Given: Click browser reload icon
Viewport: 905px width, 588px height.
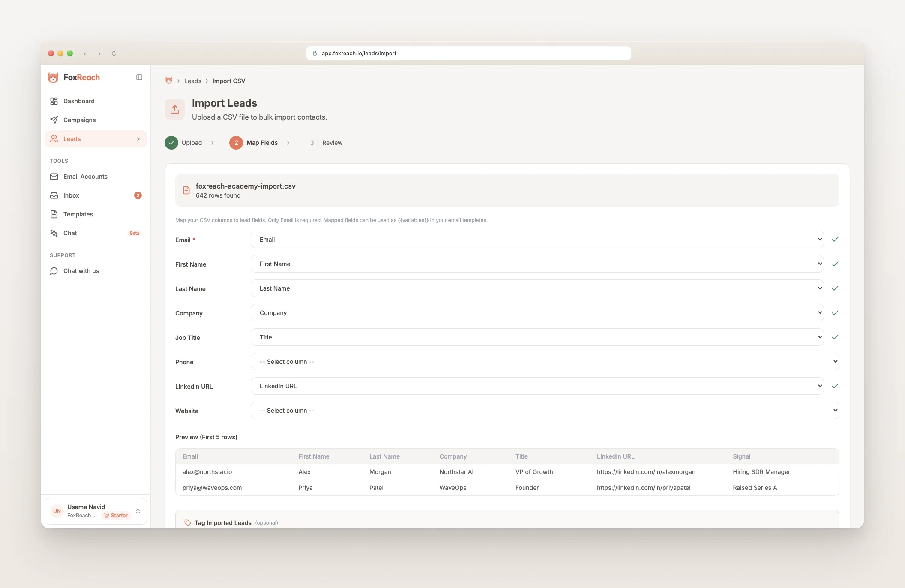Looking at the screenshot, I should [114, 54].
